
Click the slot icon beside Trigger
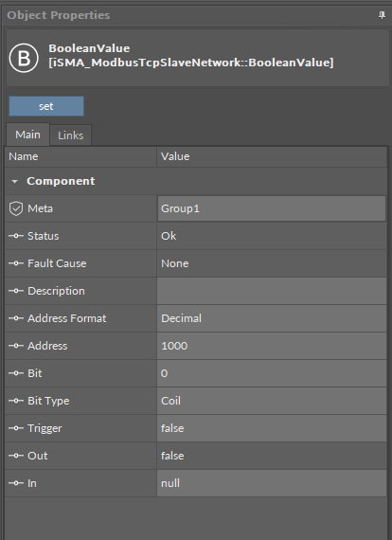pos(16,428)
